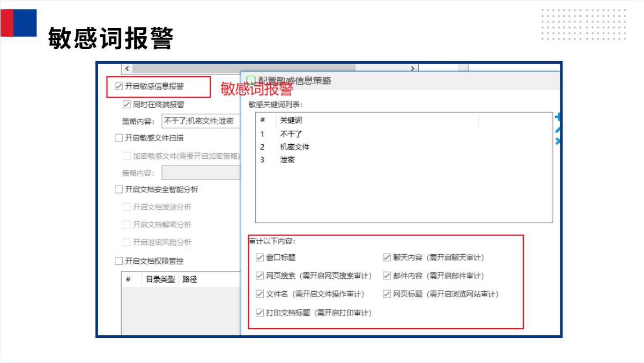Check the 开启文档权限管控 option

point(119,261)
